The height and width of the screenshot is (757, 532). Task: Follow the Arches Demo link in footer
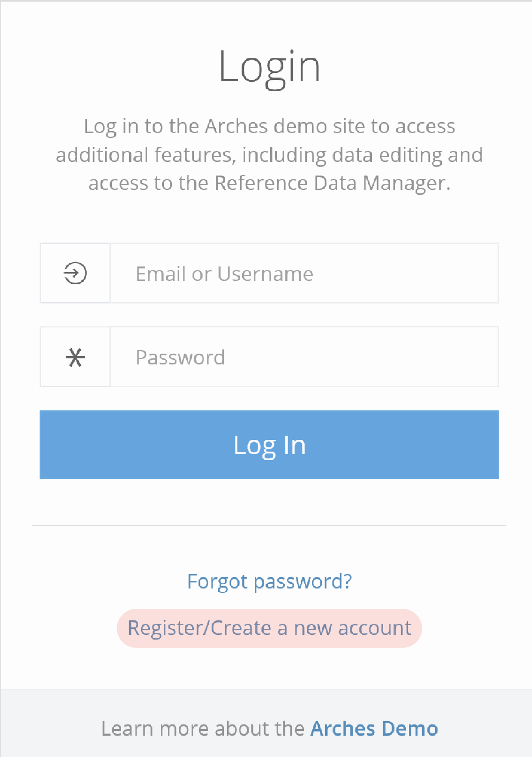[374, 728]
